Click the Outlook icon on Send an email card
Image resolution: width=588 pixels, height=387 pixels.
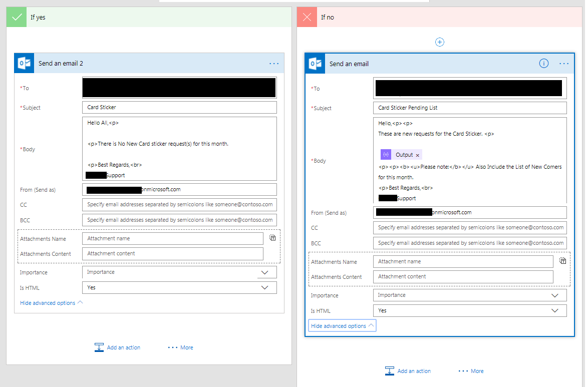coord(315,64)
